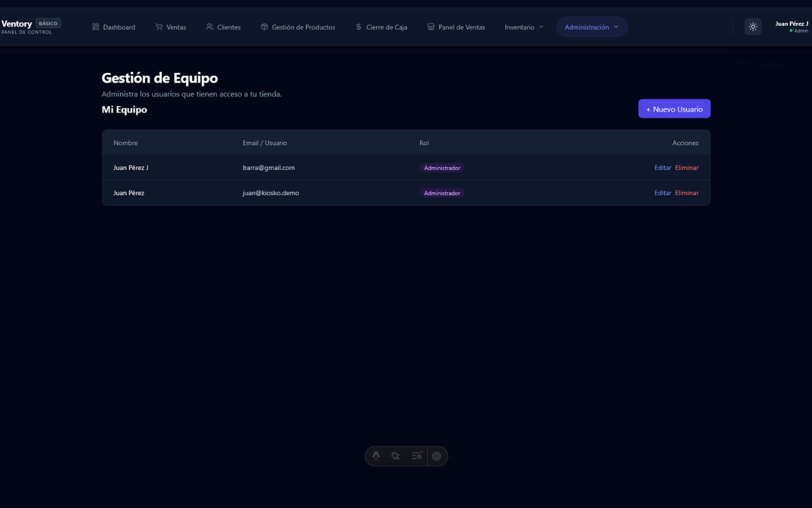Toggle the light/dark theme sun button
812x508 pixels.
click(x=753, y=27)
